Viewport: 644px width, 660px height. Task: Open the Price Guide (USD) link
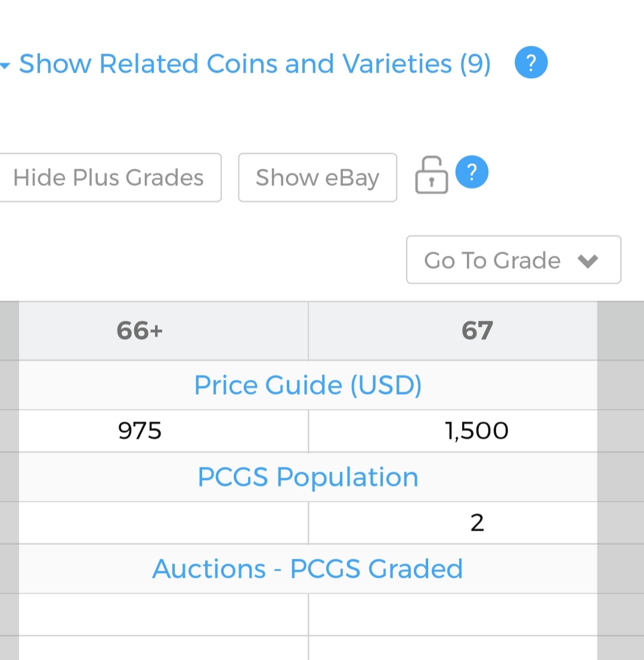point(308,385)
